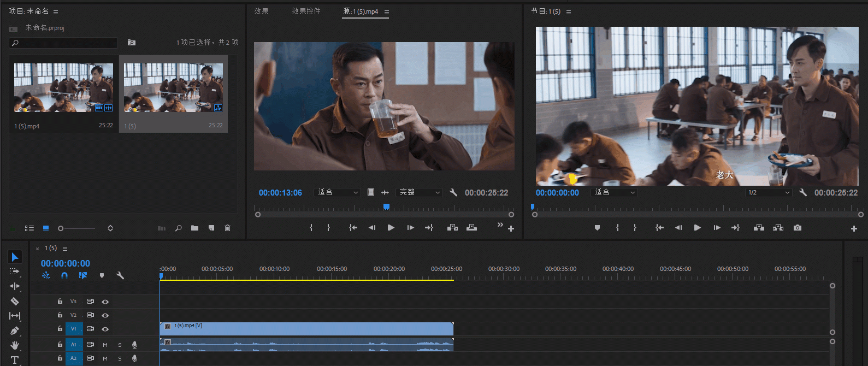Click the New Item icon in Project panel
The height and width of the screenshot is (366, 868).
click(211, 228)
